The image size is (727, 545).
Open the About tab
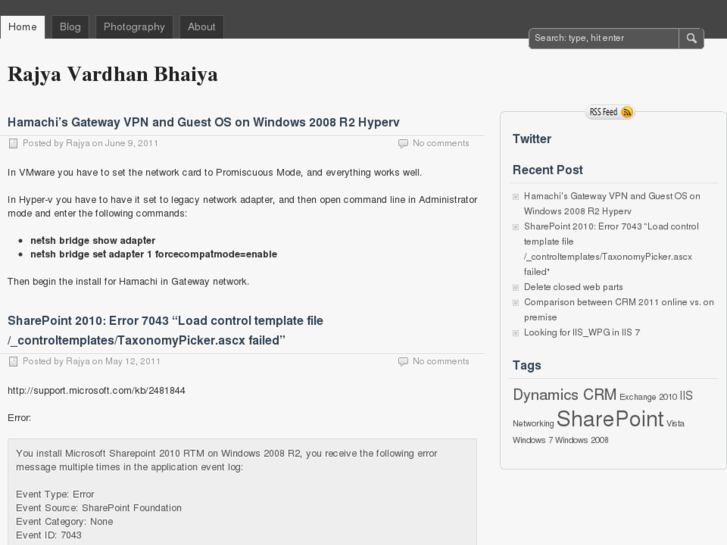coord(201,27)
